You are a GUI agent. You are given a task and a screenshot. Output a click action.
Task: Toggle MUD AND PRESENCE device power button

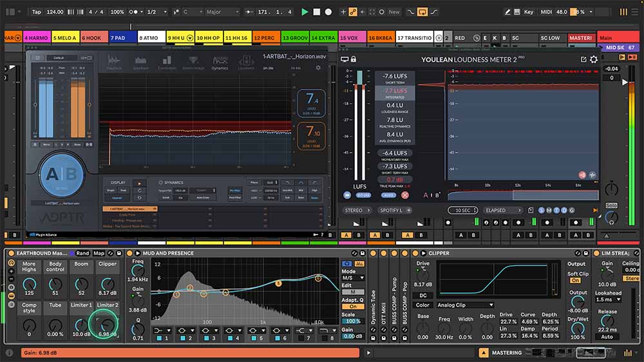[129, 253]
